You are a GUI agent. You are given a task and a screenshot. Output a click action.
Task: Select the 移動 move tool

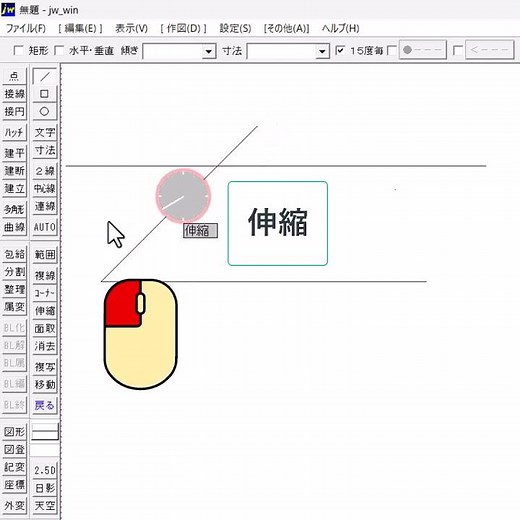click(45, 385)
